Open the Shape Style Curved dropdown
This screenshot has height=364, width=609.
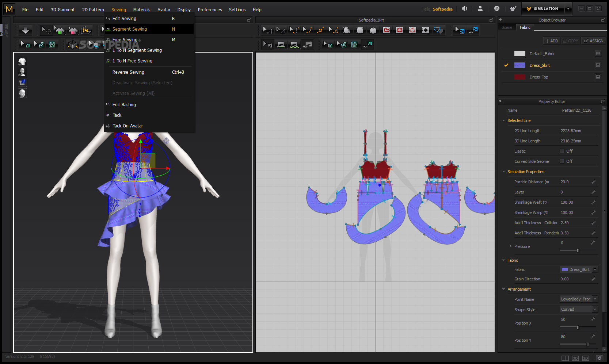[595, 309]
